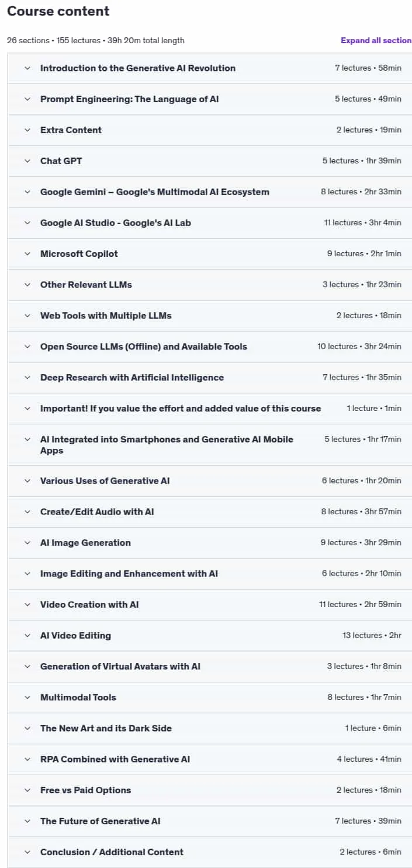Select the Web Tools with Multiple LLMs title
This screenshot has width=412, height=868.
click(106, 316)
